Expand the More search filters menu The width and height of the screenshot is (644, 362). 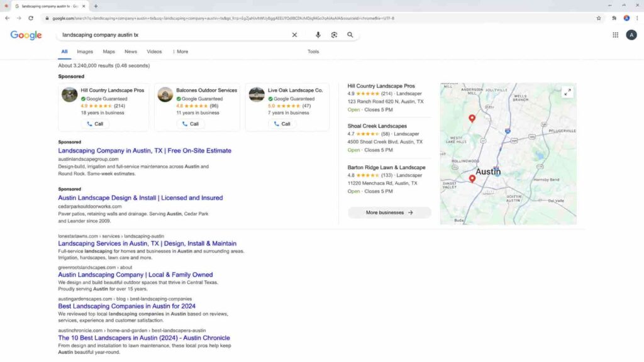point(180,52)
